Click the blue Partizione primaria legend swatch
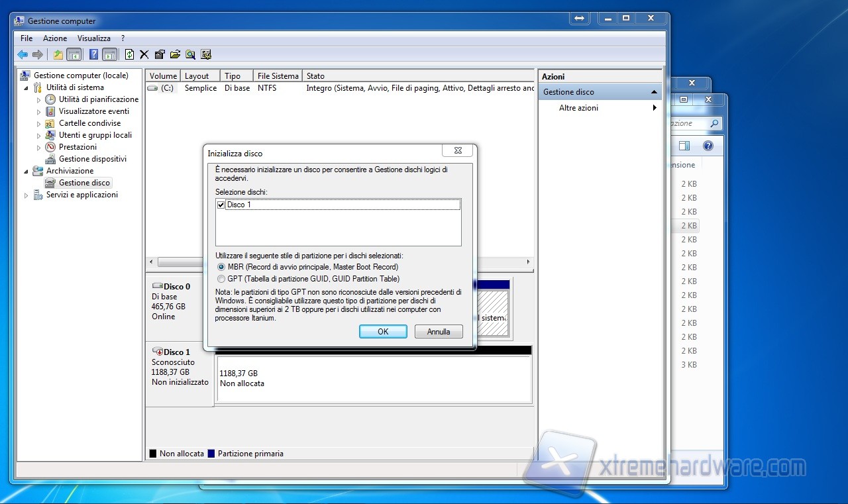This screenshot has height=504, width=848. point(211,454)
